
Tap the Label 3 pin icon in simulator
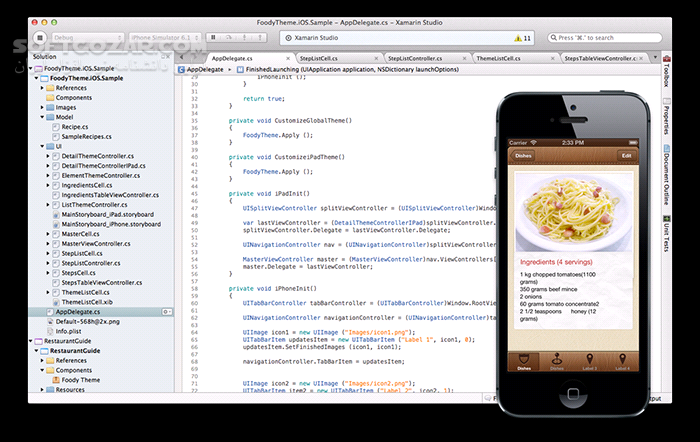tap(589, 362)
